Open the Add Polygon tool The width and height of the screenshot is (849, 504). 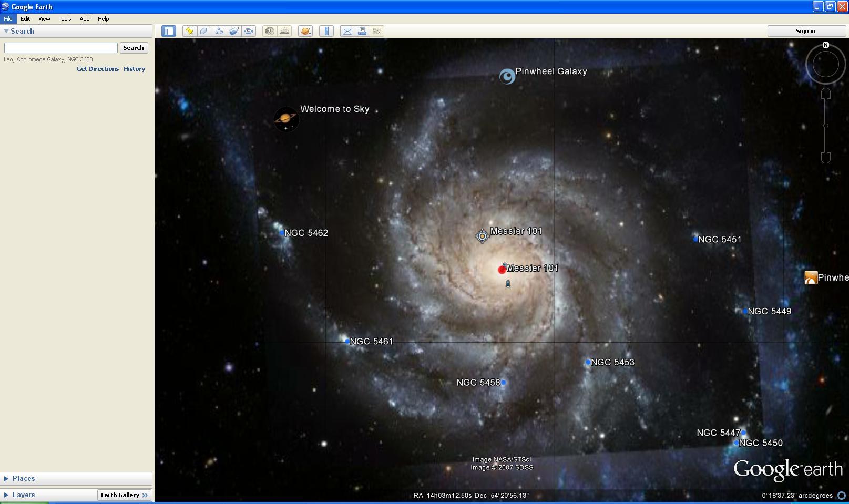(x=204, y=31)
